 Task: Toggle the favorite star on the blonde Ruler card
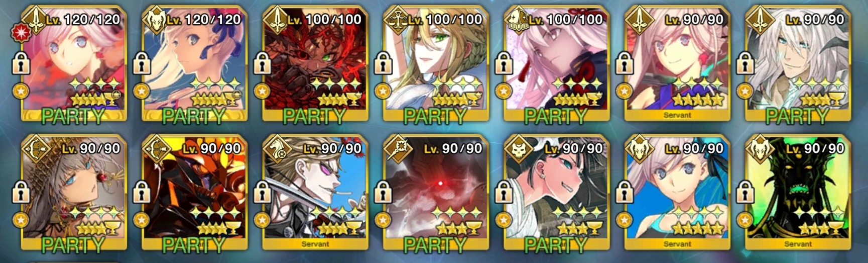pyautogui.click(x=383, y=91)
